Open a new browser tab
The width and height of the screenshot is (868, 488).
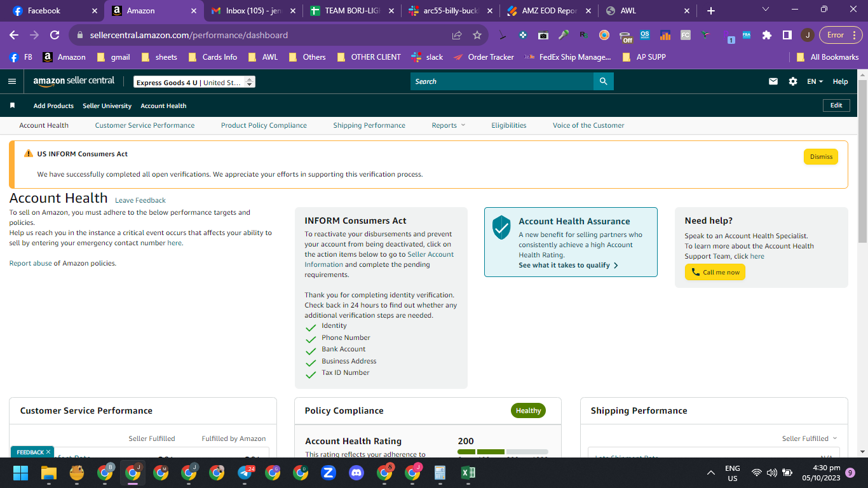click(711, 11)
